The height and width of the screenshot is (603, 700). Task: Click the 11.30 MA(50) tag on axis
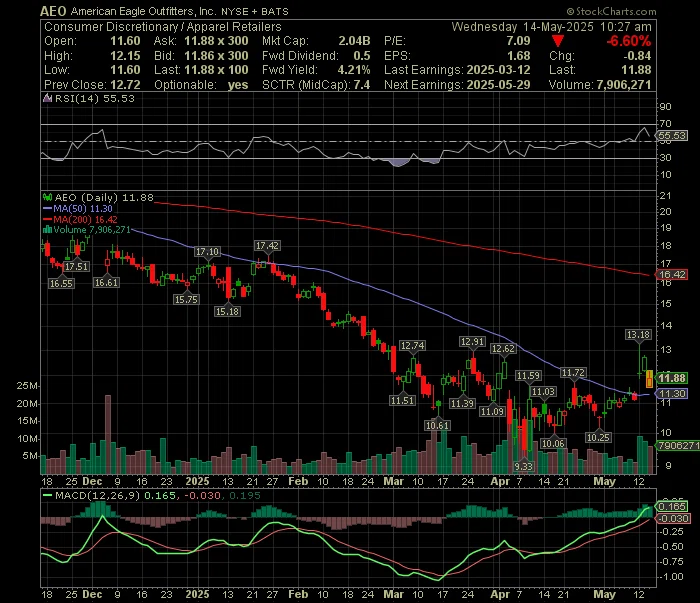672,393
